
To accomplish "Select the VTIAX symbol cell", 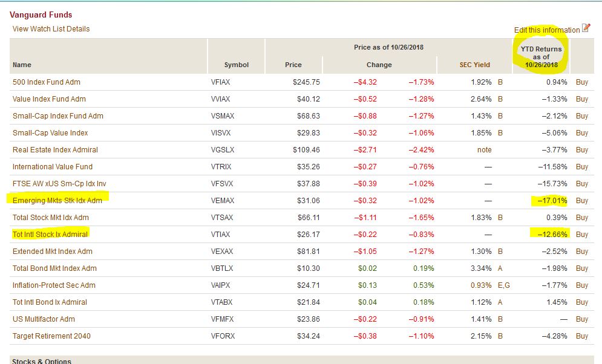I will pos(220,235).
